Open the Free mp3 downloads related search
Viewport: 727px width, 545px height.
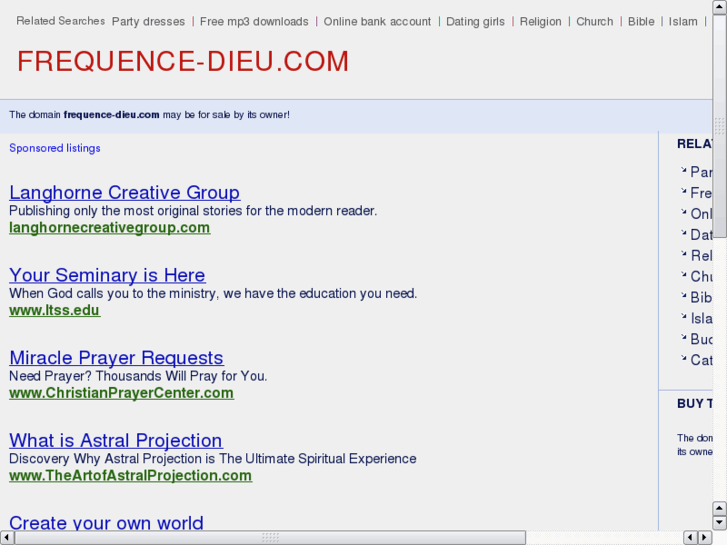pyautogui.click(x=254, y=22)
